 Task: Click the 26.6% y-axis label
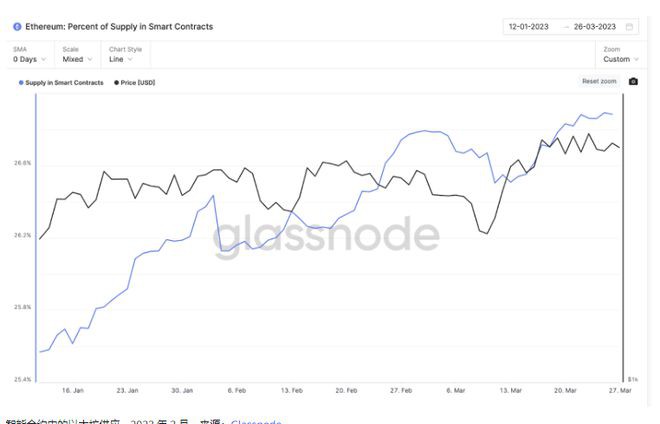(22, 162)
